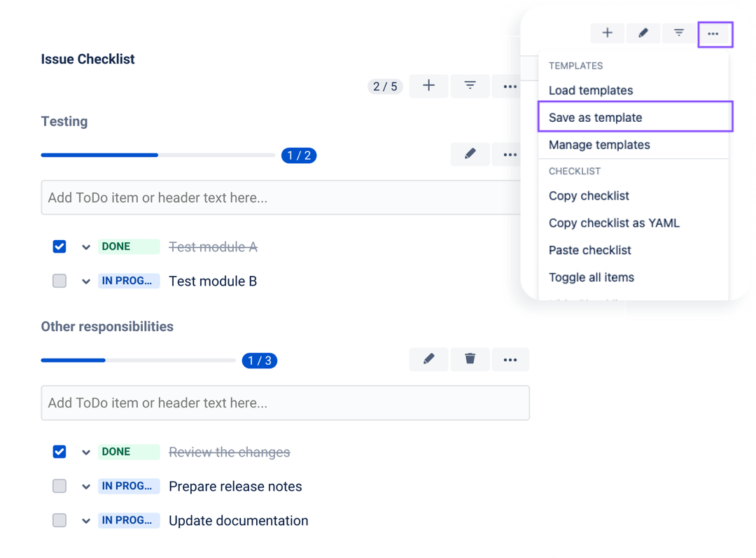This screenshot has height=558, width=756.
Task: Check the Test module B checkbox
Action: pos(59,281)
